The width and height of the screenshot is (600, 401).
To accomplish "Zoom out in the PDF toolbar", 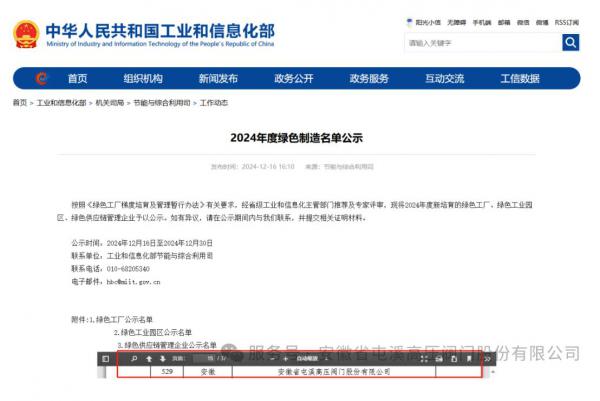I will [x=271, y=358].
